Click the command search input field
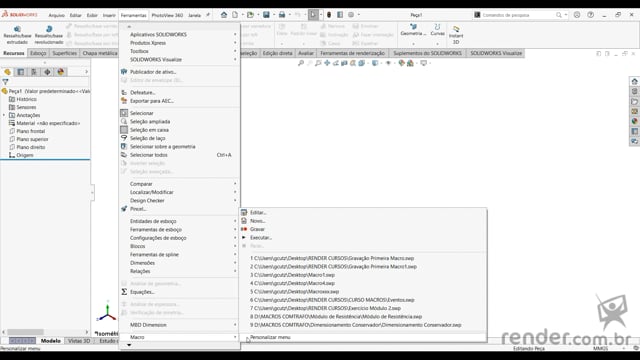 tap(518, 15)
